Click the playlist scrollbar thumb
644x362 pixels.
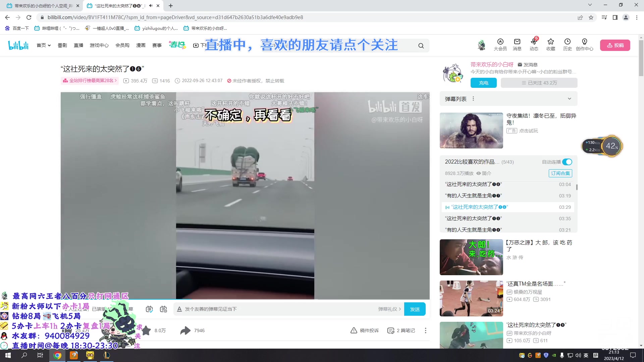click(577, 187)
